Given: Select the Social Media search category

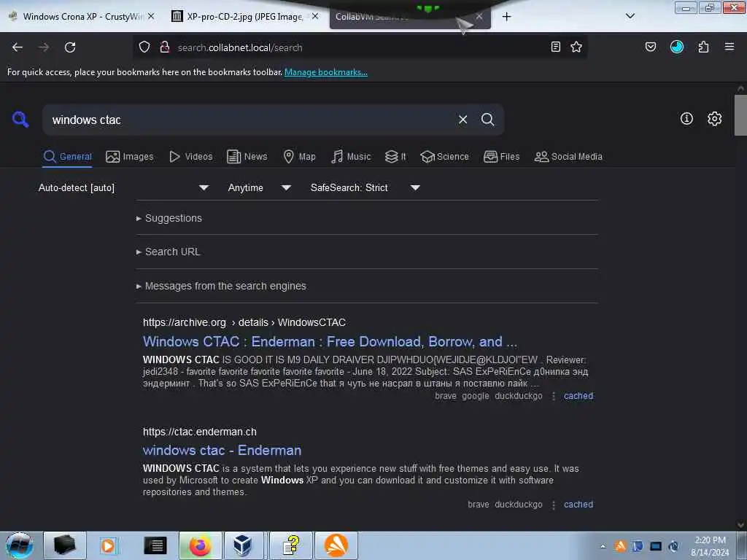Looking at the screenshot, I should [x=568, y=157].
